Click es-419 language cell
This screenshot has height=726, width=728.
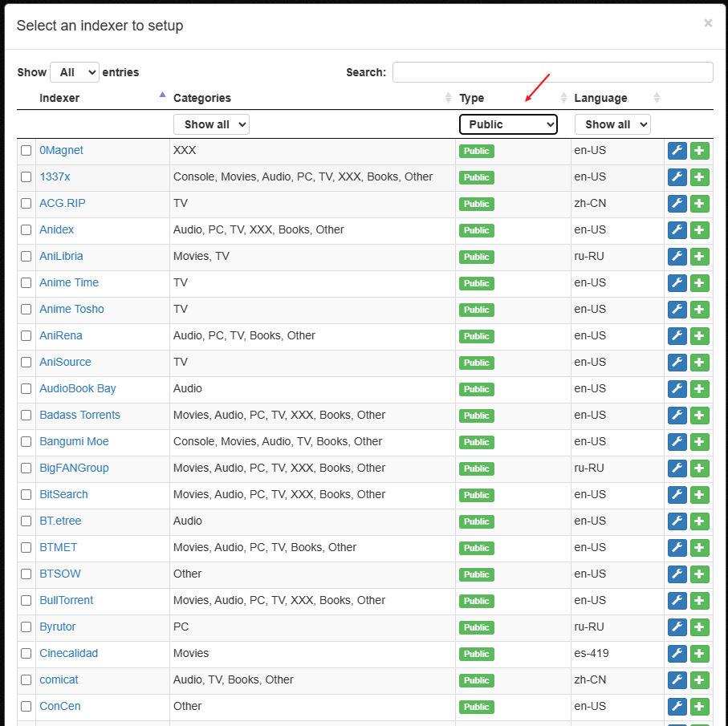pos(592,653)
